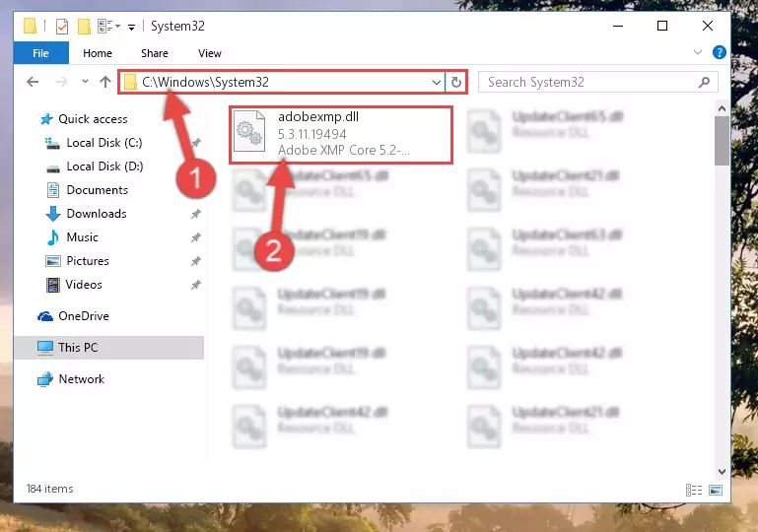Switch to the View ribbon tab

point(210,53)
